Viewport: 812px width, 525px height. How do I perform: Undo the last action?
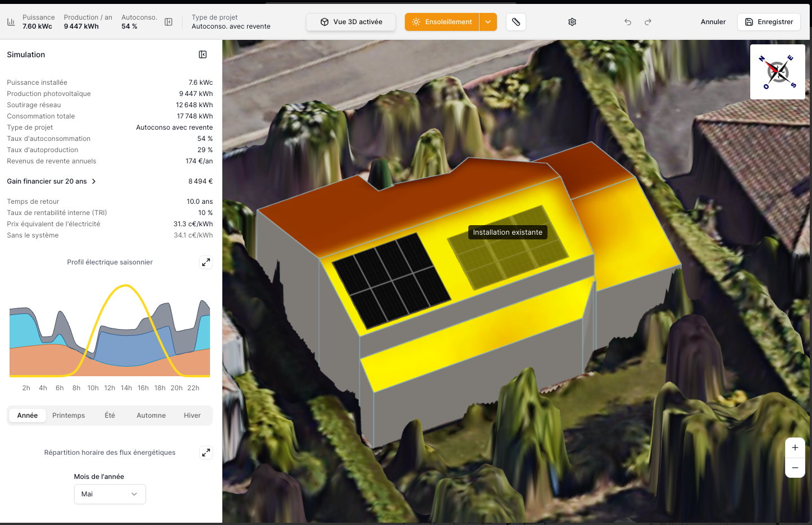pos(628,22)
